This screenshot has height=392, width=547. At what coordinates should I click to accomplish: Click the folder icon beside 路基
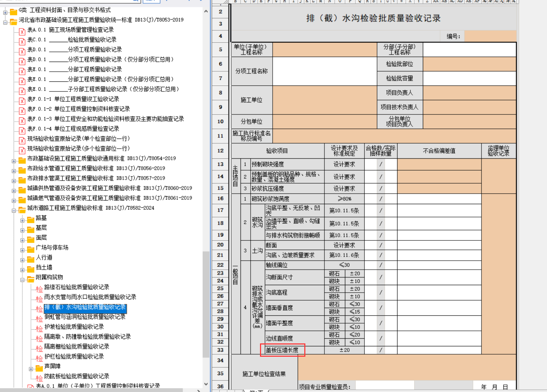point(31,220)
